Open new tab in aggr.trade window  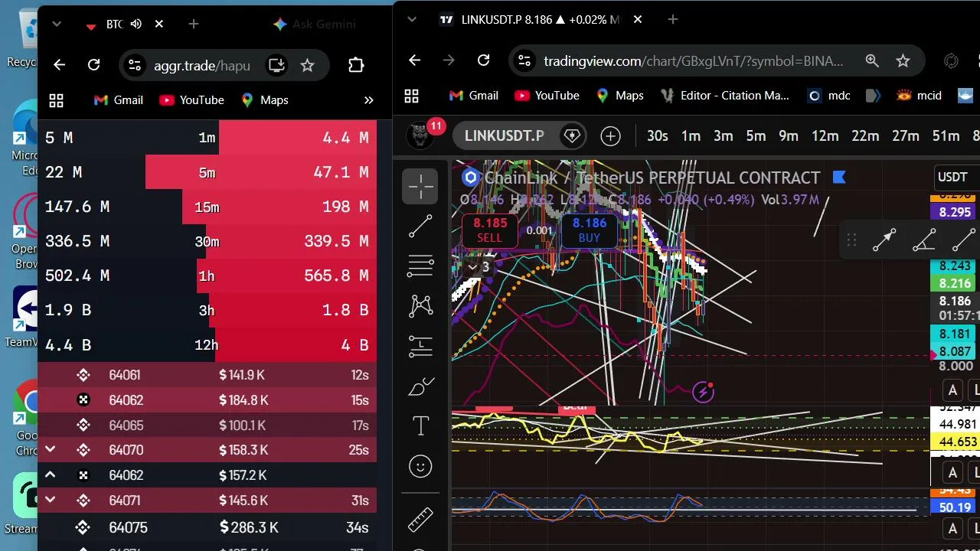pos(193,24)
